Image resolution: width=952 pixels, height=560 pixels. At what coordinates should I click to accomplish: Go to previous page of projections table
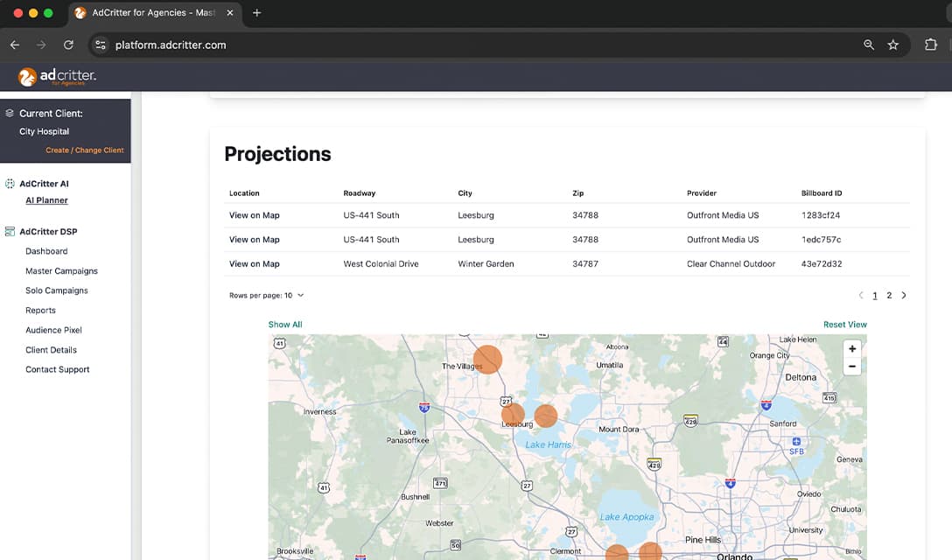(861, 296)
